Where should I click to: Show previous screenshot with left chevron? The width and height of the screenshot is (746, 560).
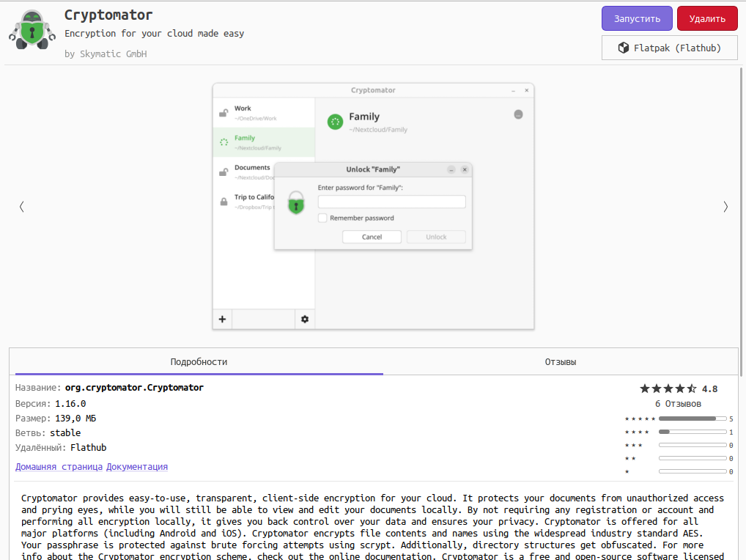pos(21,207)
